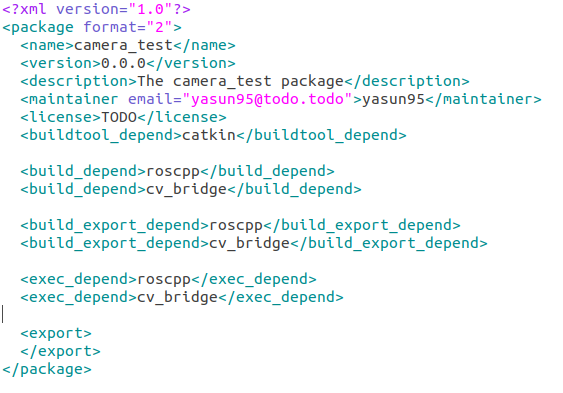Click maintainer name yasun95 before closing maintainer tag
Viewport: 563px width, 393px height.
pyautogui.click(x=393, y=99)
